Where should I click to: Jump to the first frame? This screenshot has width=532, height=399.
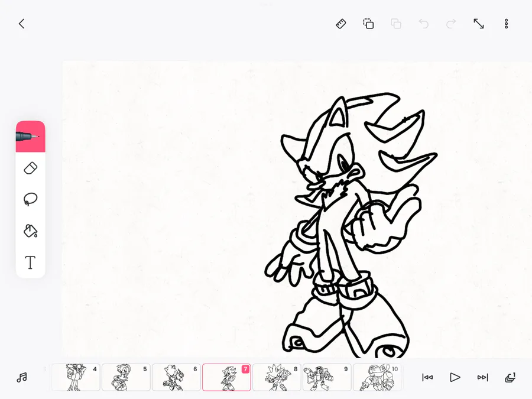tap(427, 377)
